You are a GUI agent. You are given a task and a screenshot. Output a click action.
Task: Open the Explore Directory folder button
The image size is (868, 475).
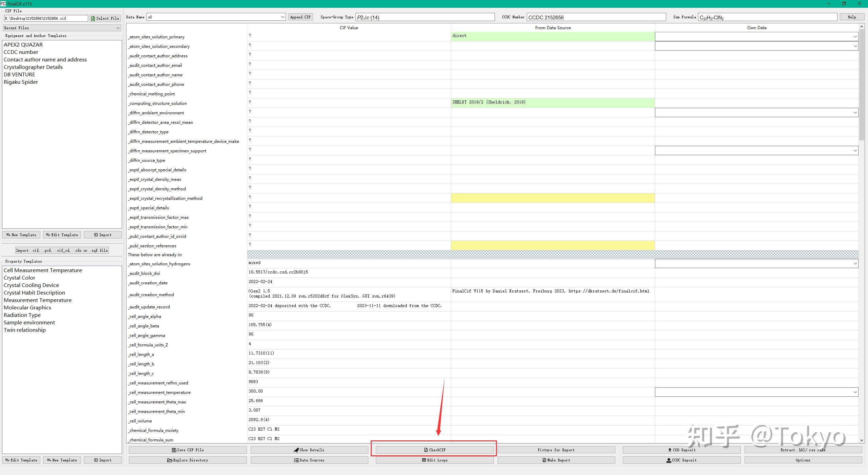pos(188,460)
